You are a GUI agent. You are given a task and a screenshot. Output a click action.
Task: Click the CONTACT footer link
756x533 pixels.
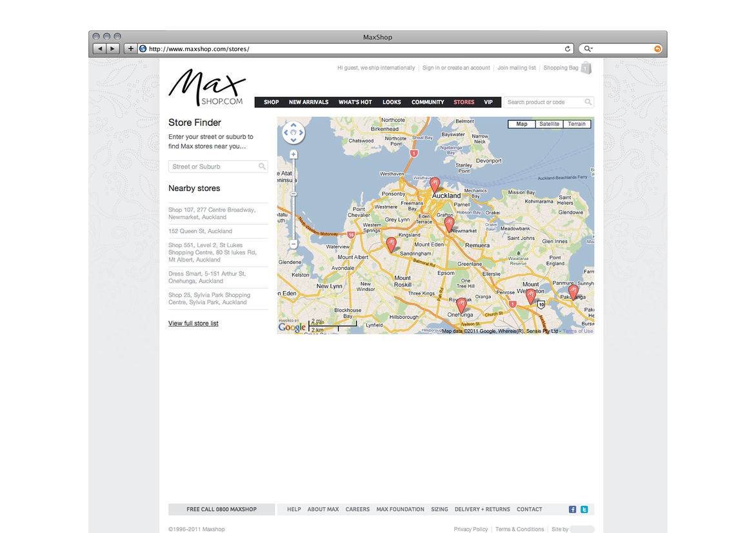point(530,509)
